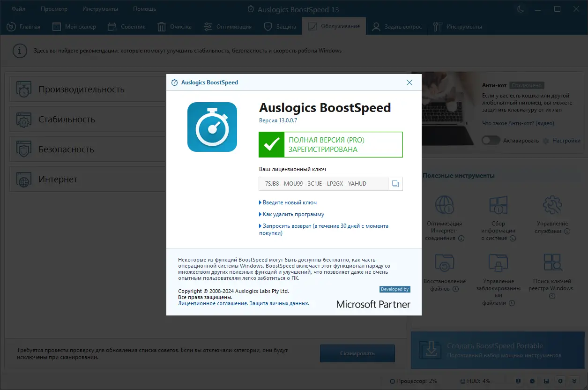Show info for Оптимизация Интернет-соединения
The width and height of the screenshot is (588, 390).
coord(461,239)
